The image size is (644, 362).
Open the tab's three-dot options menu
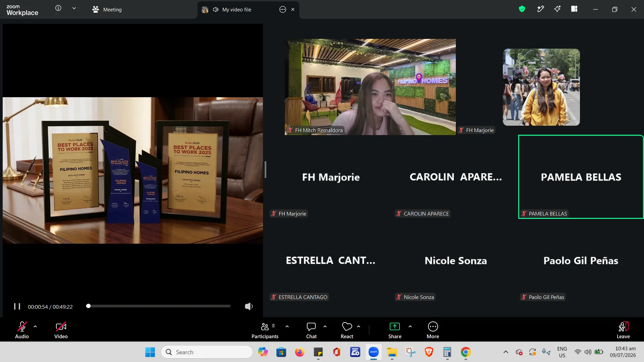pos(283,9)
